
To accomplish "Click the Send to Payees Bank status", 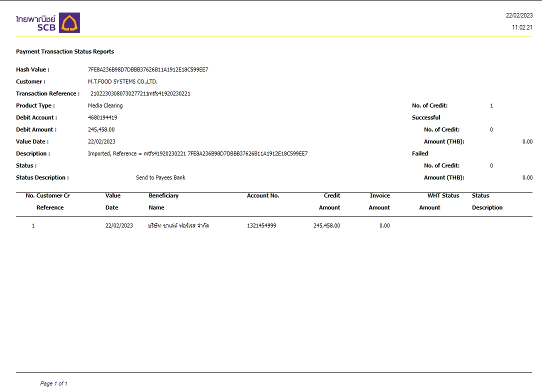I will click(160, 177).
